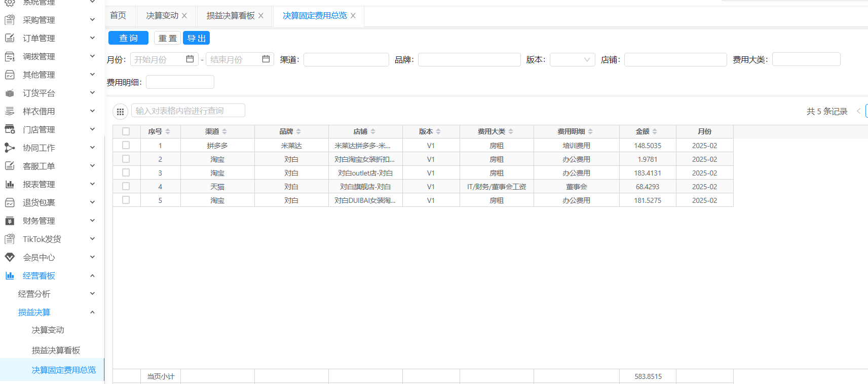Open the 版本 dropdown
The height and width of the screenshot is (384, 868).
click(x=572, y=59)
